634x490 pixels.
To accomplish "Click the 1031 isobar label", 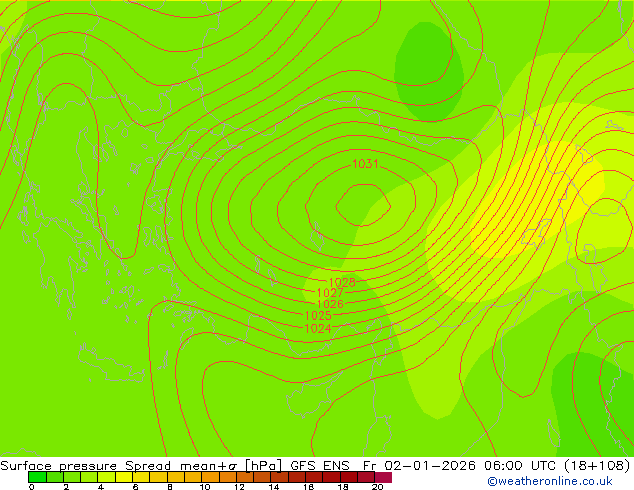I will 365,164.
